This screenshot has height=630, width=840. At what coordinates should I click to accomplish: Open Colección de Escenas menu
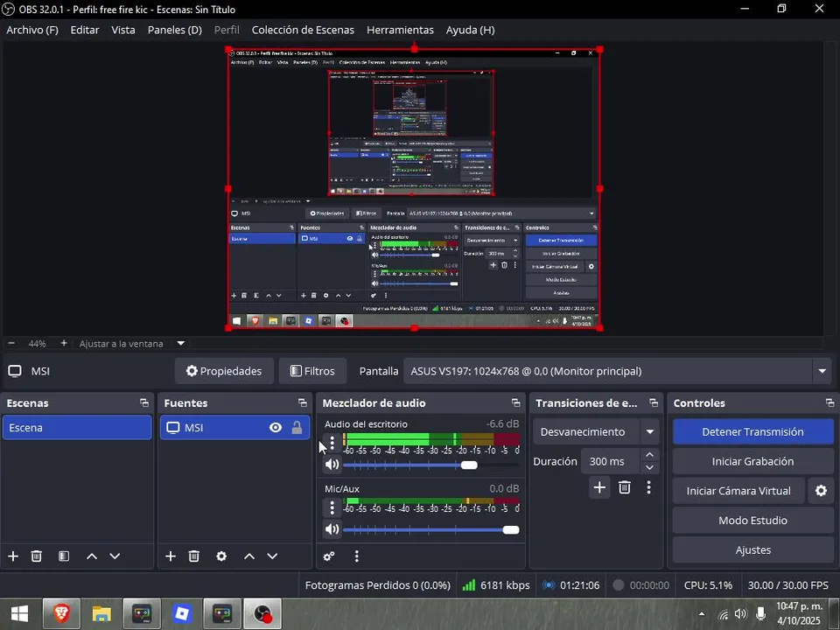pyautogui.click(x=303, y=30)
